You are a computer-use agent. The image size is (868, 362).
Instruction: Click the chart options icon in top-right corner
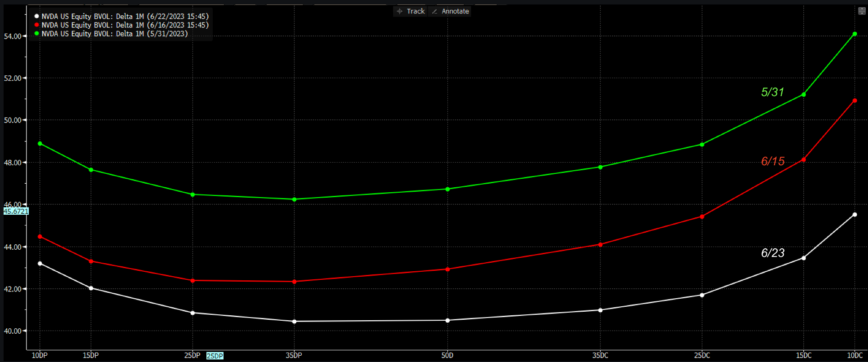click(862, 11)
